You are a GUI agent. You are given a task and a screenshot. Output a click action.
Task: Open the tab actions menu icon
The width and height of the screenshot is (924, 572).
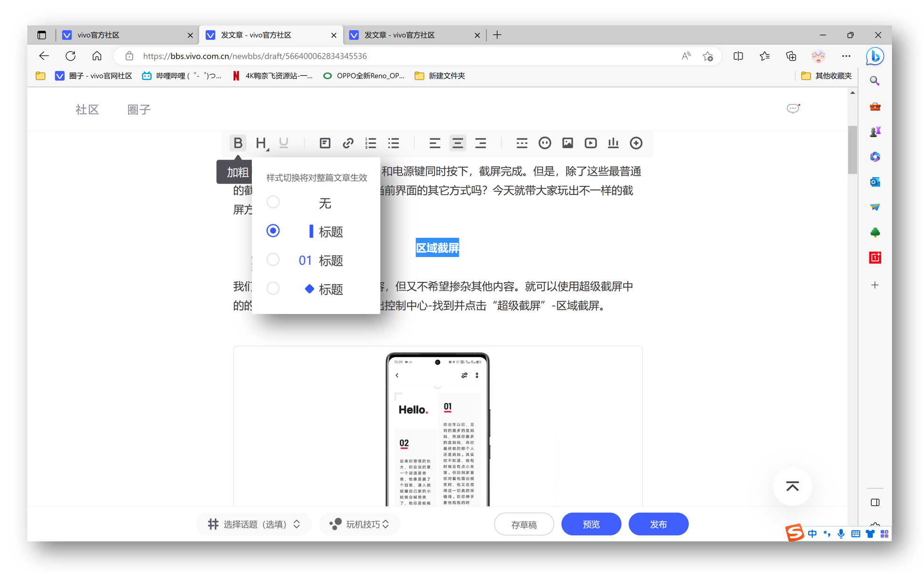click(42, 35)
